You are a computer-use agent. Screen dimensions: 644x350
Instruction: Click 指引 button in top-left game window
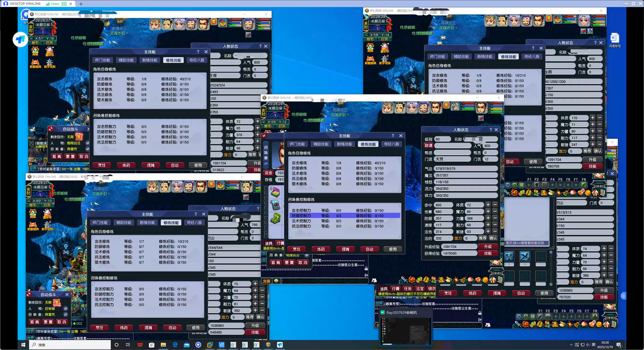[35, 43]
